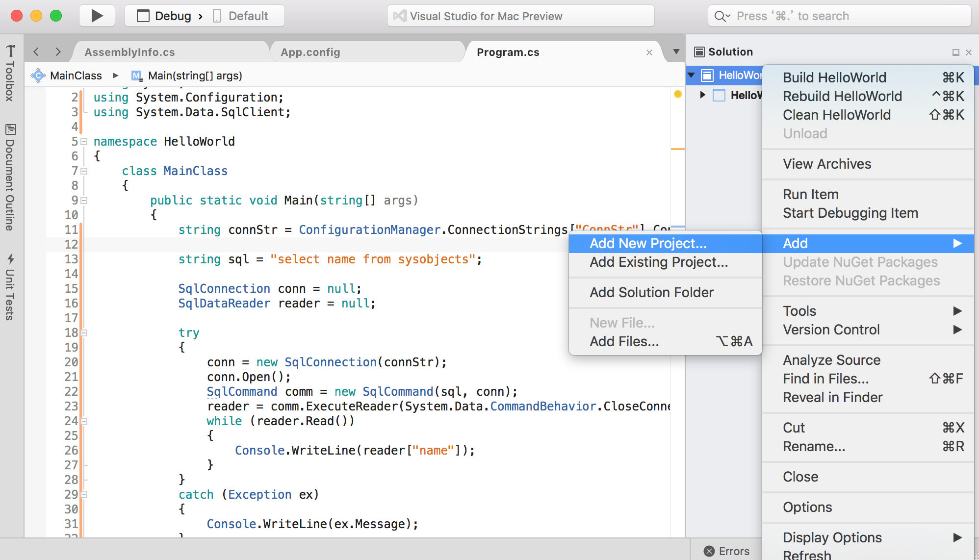Select Close from context menu
This screenshot has width=979, height=560.
tap(868, 477)
